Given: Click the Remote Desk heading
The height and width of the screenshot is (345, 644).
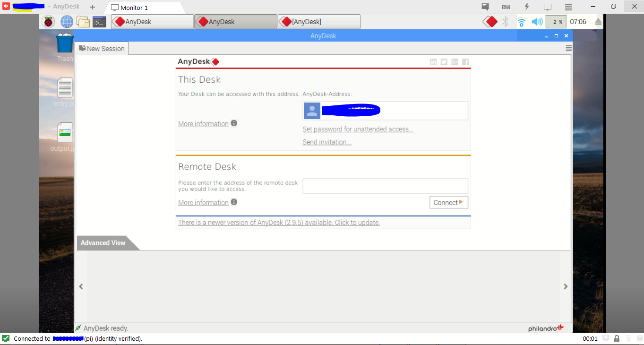Looking at the screenshot, I should pyautogui.click(x=207, y=167).
